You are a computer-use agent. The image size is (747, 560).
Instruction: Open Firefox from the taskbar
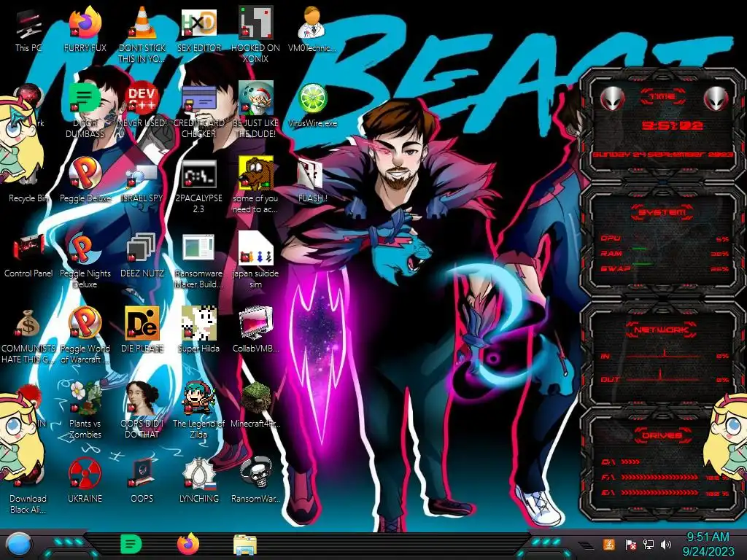pyautogui.click(x=188, y=544)
